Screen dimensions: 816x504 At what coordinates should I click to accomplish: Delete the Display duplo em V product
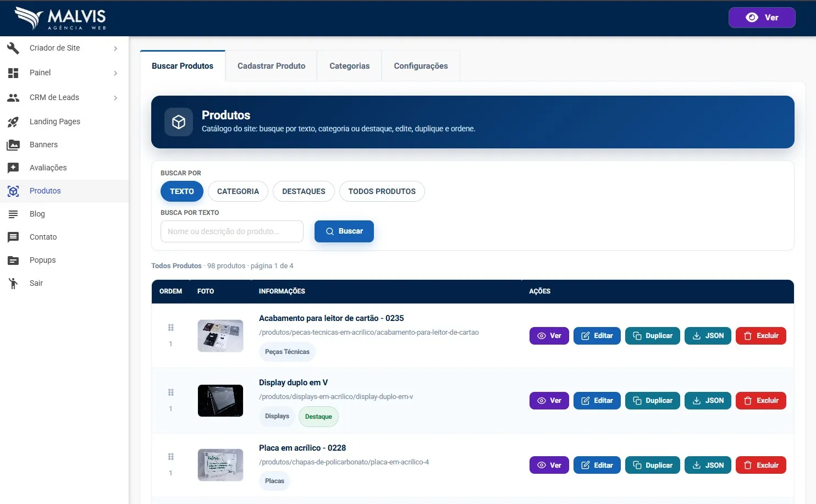click(x=761, y=401)
